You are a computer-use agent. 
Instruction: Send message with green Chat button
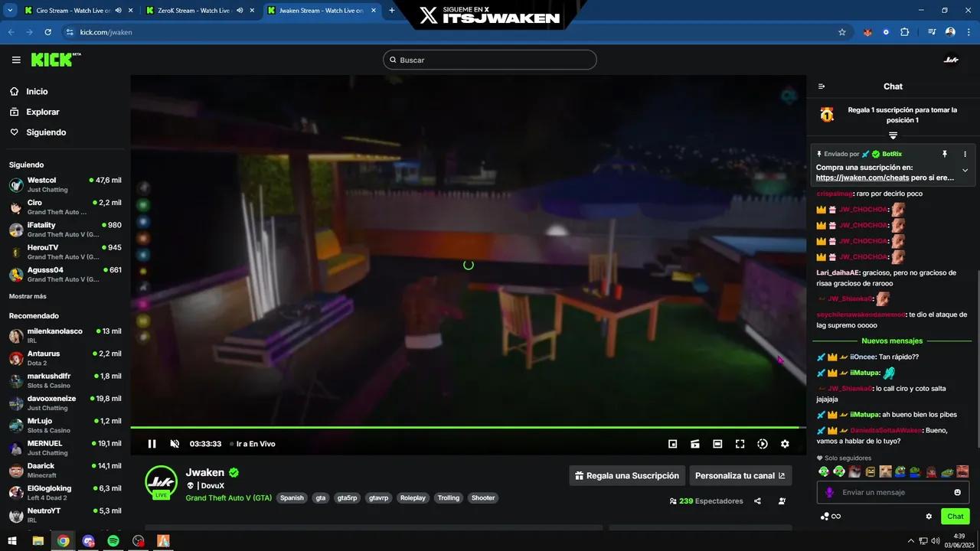point(955,517)
